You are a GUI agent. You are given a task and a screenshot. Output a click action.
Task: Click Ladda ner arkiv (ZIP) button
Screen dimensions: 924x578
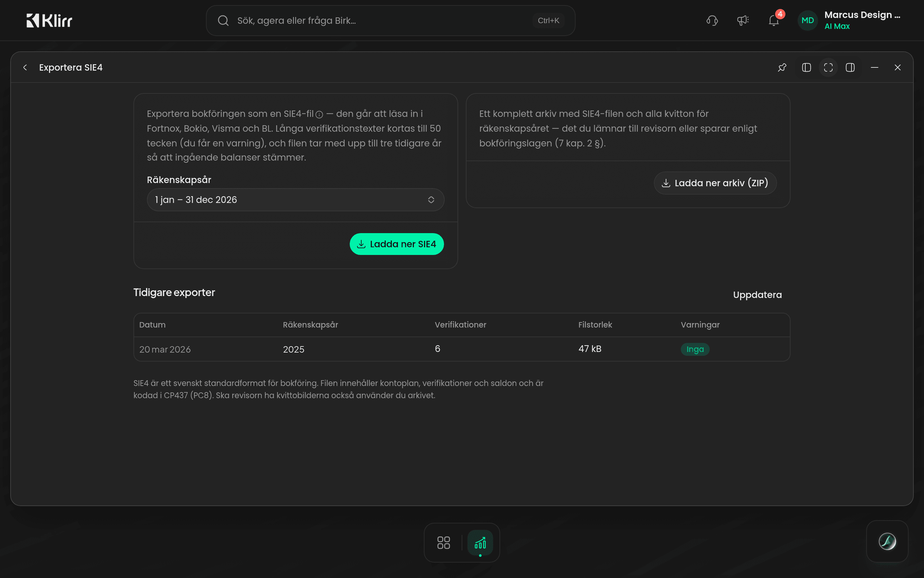point(715,183)
